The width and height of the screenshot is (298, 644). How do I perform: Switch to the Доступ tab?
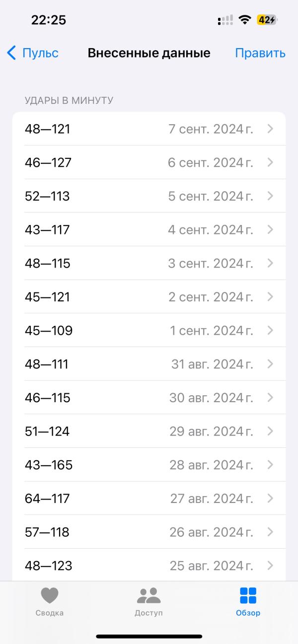[x=149, y=601]
